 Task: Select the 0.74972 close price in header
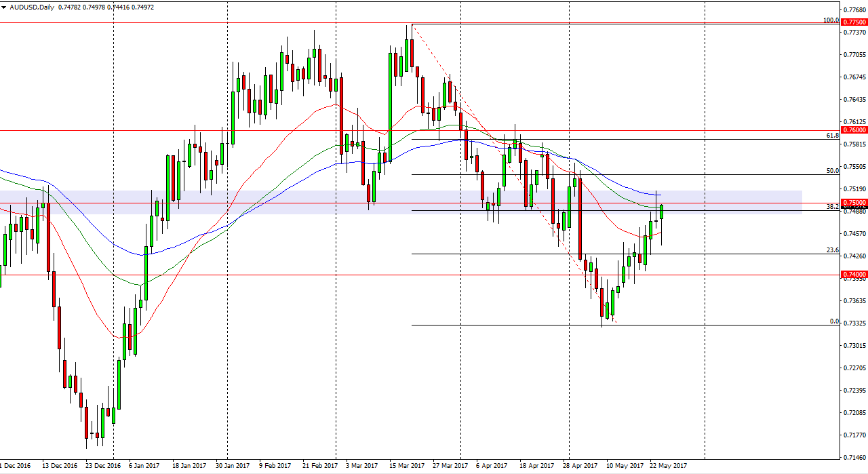pyautogui.click(x=144, y=7)
